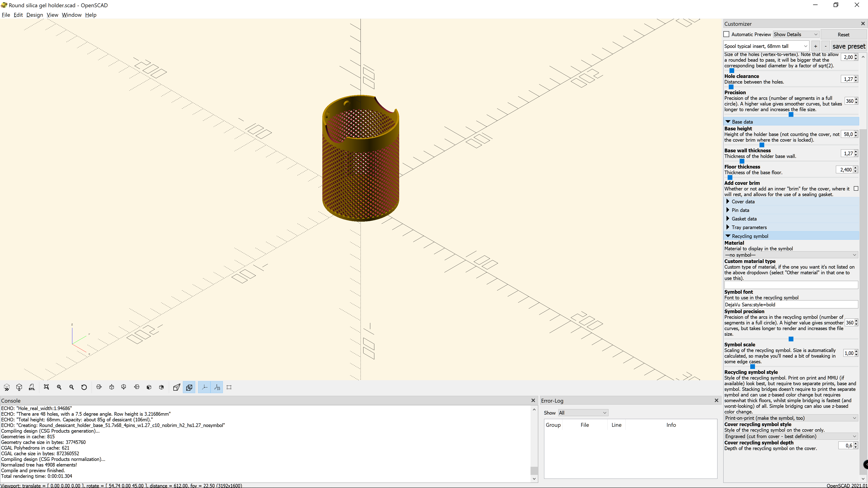Check the Add cover brim option

(x=856, y=189)
